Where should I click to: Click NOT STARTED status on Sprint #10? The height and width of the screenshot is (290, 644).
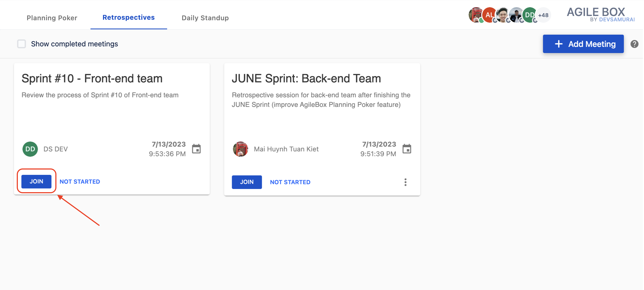[x=80, y=182]
